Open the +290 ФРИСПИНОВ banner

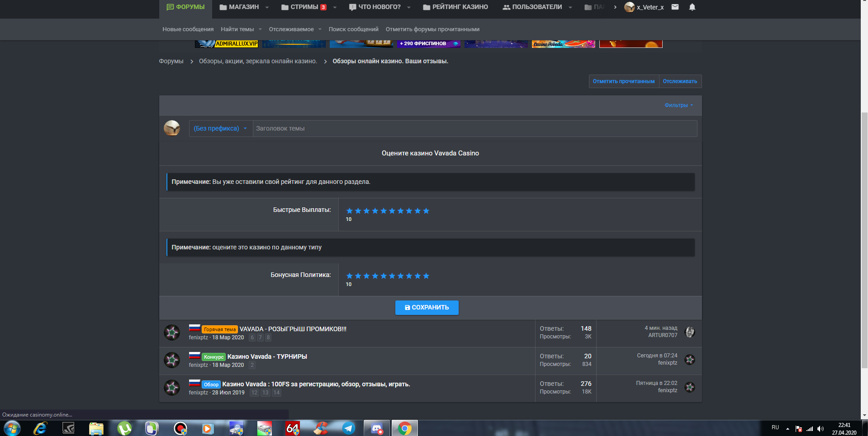[428, 44]
